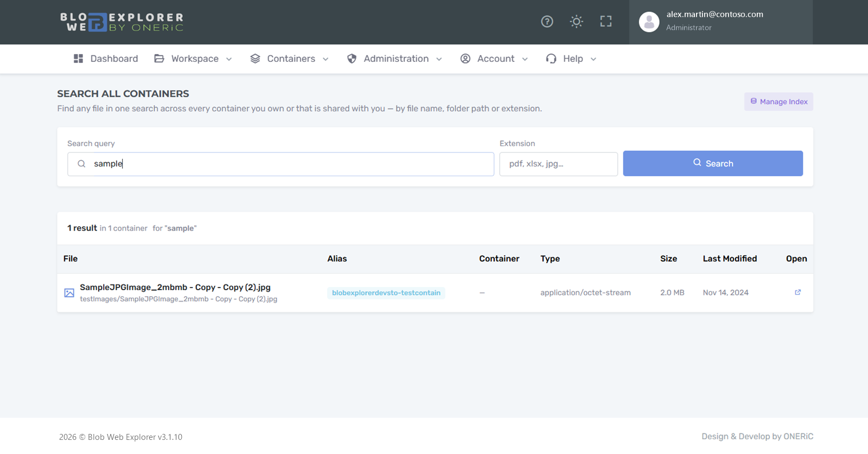Click the Help headset icon
Image resolution: width=868 pixels, height=454 pixels.
coord(551,59)
